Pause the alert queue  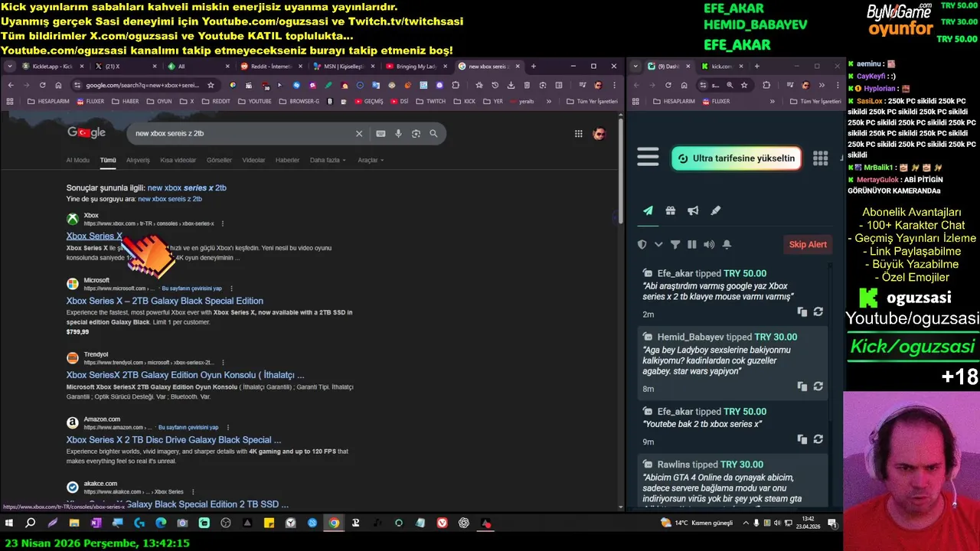click(692, 244)
